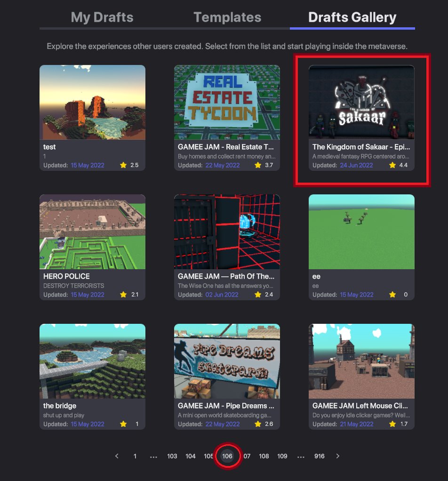Open The Kingdom of Sakaar thumbnail
Screen dimensions: 448x481
361,102
